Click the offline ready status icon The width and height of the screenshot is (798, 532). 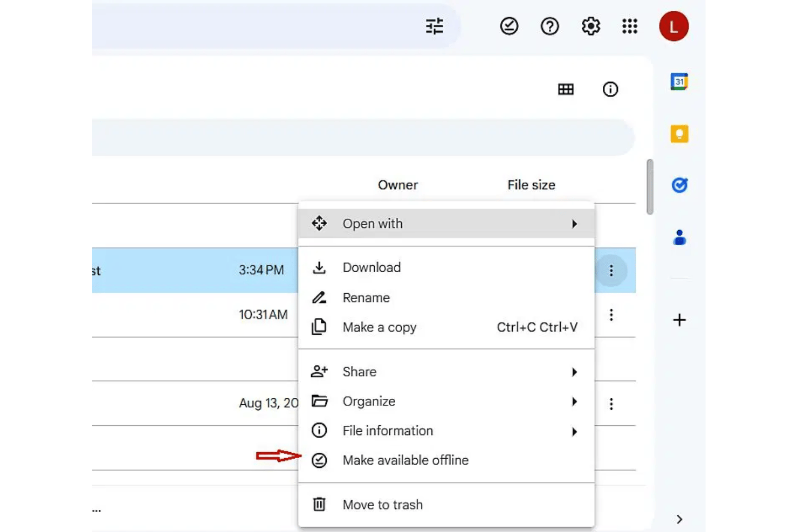coord(509,26)
